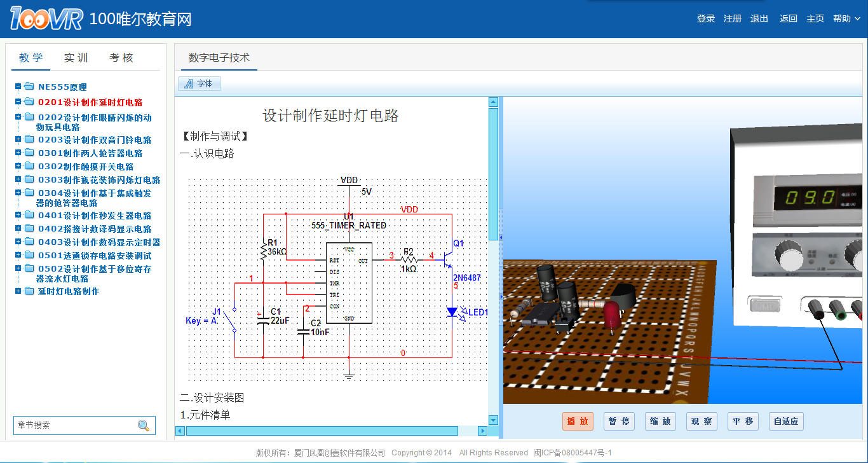Screen dimensions: 868x463
Task: Collapse the NE555原理 tree node
Action: click(x=18, y=86)
